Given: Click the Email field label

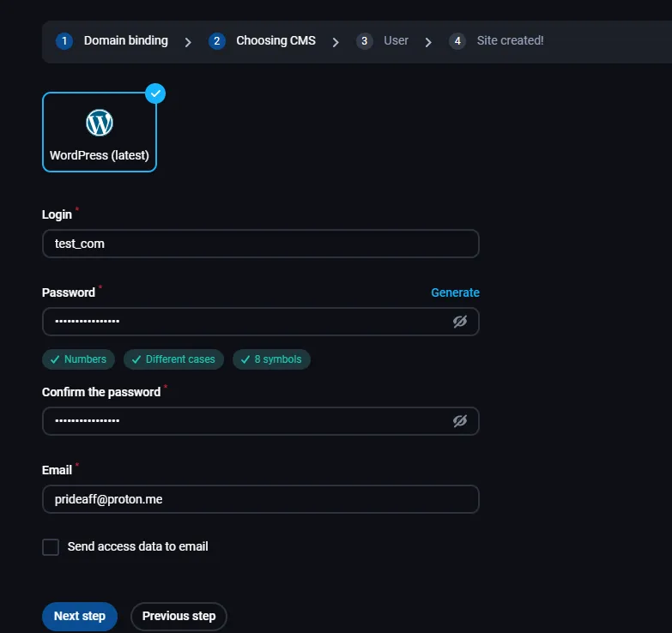Looking at the screenshot, I should coord(57,470).
